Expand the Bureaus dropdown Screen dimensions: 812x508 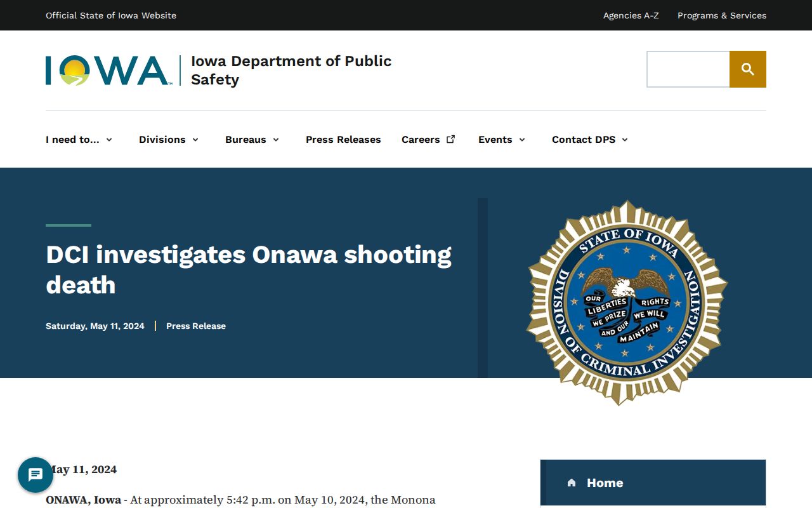click(252, 140)
